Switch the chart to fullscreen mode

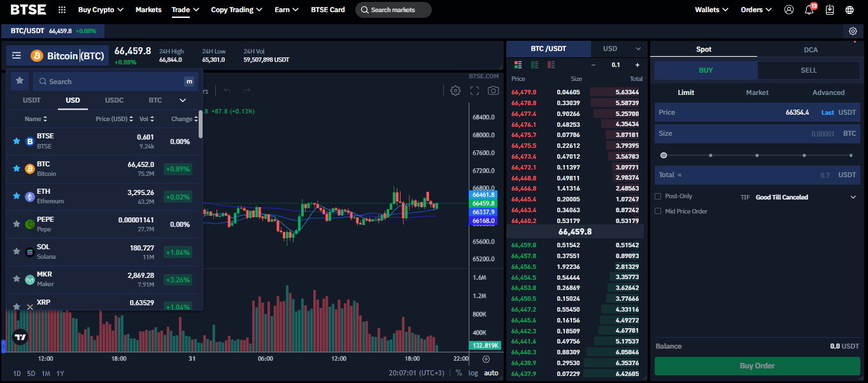tap(474, 90)
